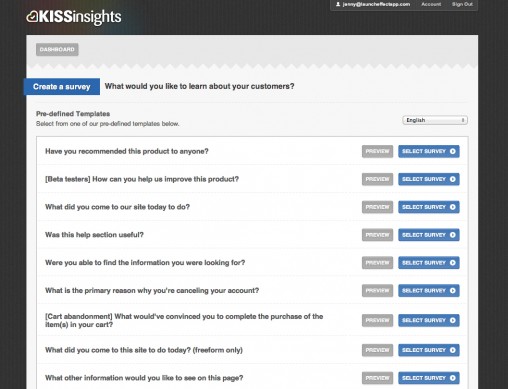Preview 'Have you recommended this product' survey
This screenshot has height=389, width=508.
click(x=377, y=151)
